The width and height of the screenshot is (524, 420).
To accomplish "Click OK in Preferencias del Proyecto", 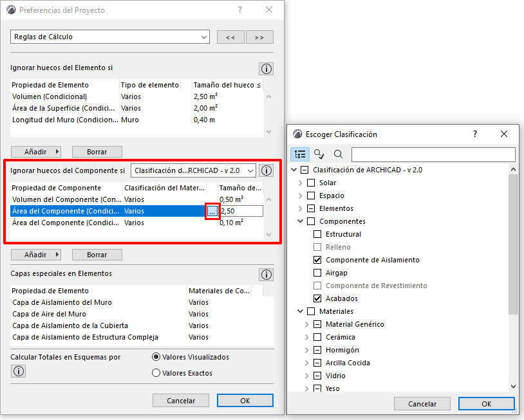I will 245,400.
